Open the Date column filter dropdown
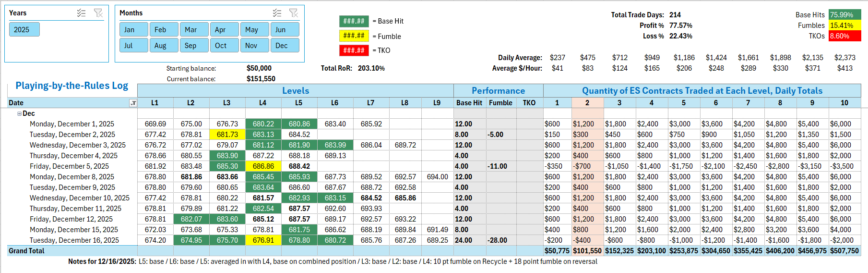Image resolution: width=868 pixels, height=273 pixels. click(x=133, y=103)
